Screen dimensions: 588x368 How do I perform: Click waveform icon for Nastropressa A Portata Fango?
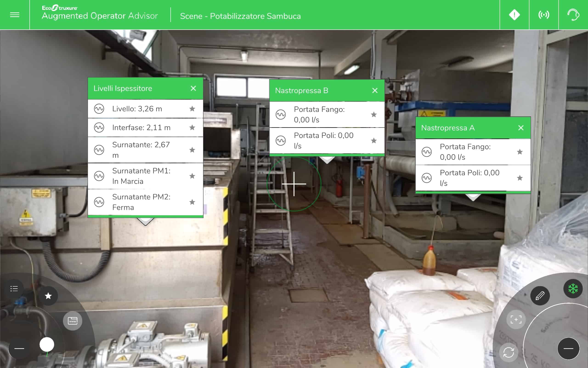427,152
